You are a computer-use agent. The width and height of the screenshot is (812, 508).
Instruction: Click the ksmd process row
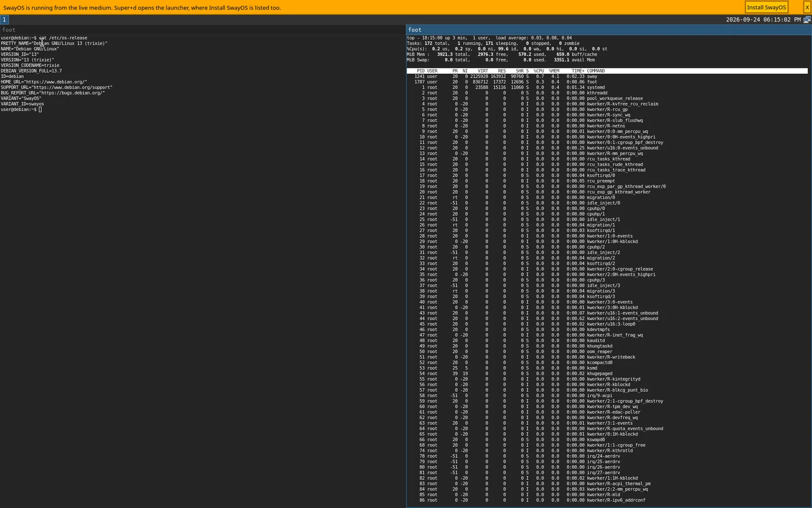[607, 368]
